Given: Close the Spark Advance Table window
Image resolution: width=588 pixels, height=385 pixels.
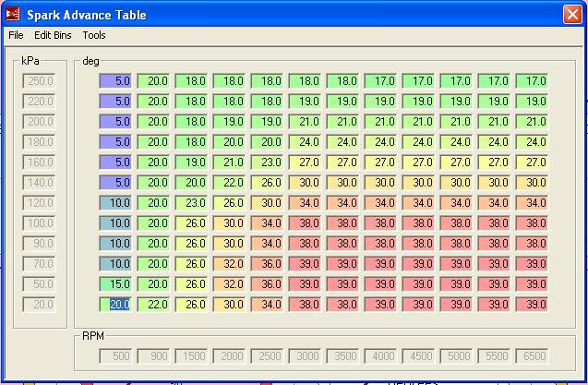Looking at the screenshot, I should pos(572,15).
